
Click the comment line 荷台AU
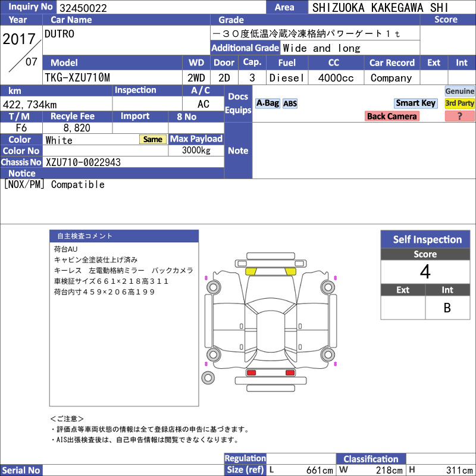65,249
